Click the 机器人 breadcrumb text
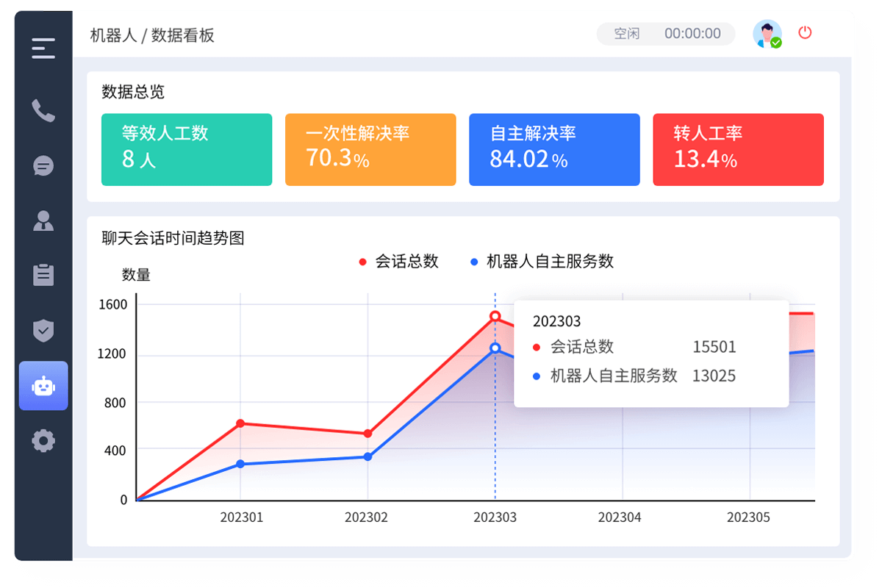This screenshot has height=588, width=882. [113, 35]
